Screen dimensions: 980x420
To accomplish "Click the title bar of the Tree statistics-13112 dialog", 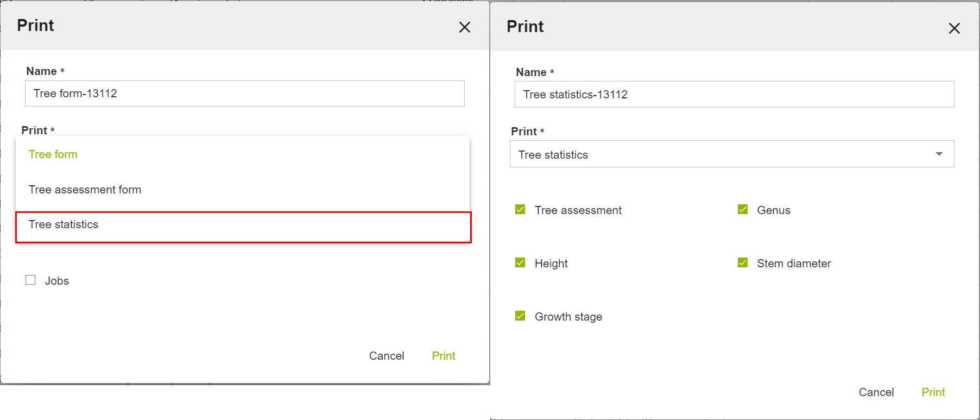I will [706, 27].
